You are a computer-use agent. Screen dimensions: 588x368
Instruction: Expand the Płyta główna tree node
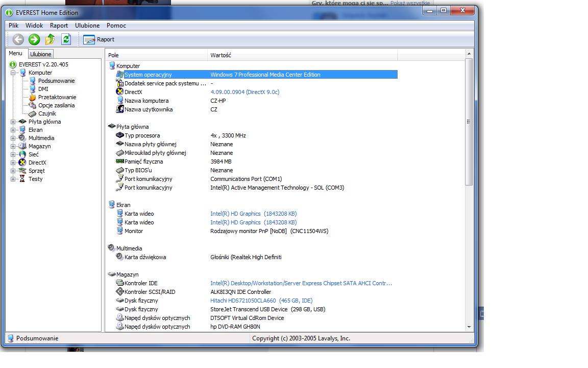pyautogui.click(x=13, y=122)
